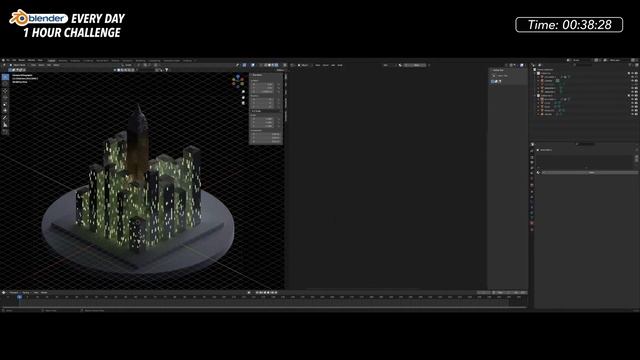640x360 pixels.
Task: Select the Transform tool in viewport toolbar
Action: (x=5, y=110)
